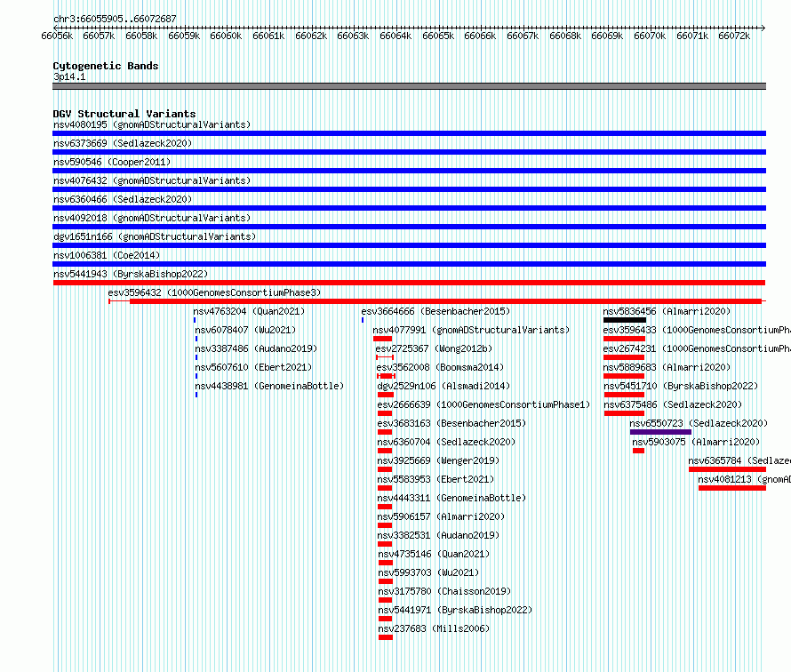The height and width of the screenshot is (672, 791).
Task: Open nsv4076432 gnomADStructuralVariants entry
Action: pos(152,180)
